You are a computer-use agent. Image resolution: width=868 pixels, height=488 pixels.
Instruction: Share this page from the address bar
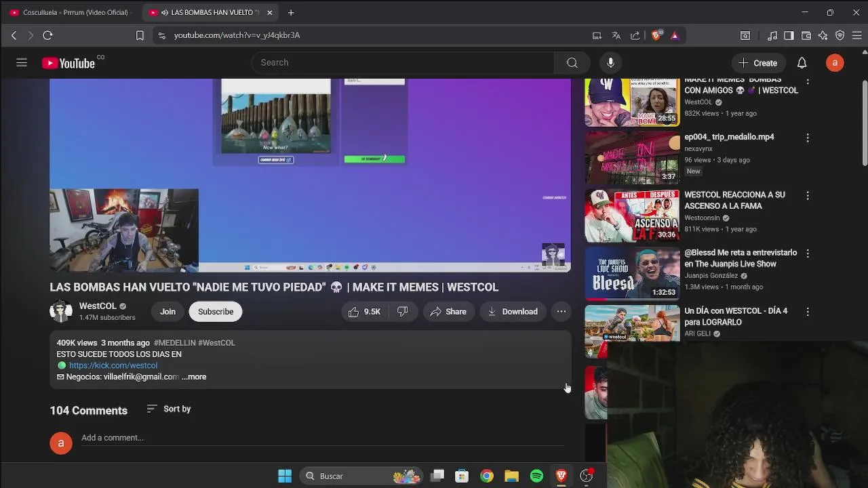(x=635, y=35)
